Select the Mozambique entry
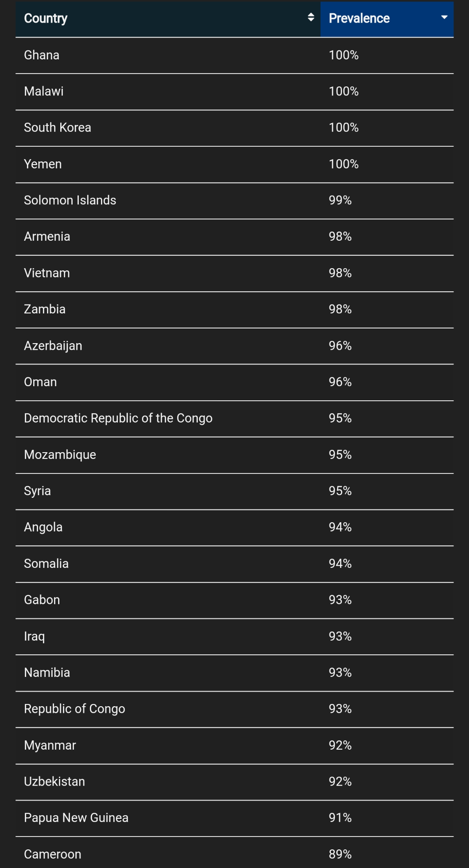This screenshot has height=868, width=469. point(60,455)
